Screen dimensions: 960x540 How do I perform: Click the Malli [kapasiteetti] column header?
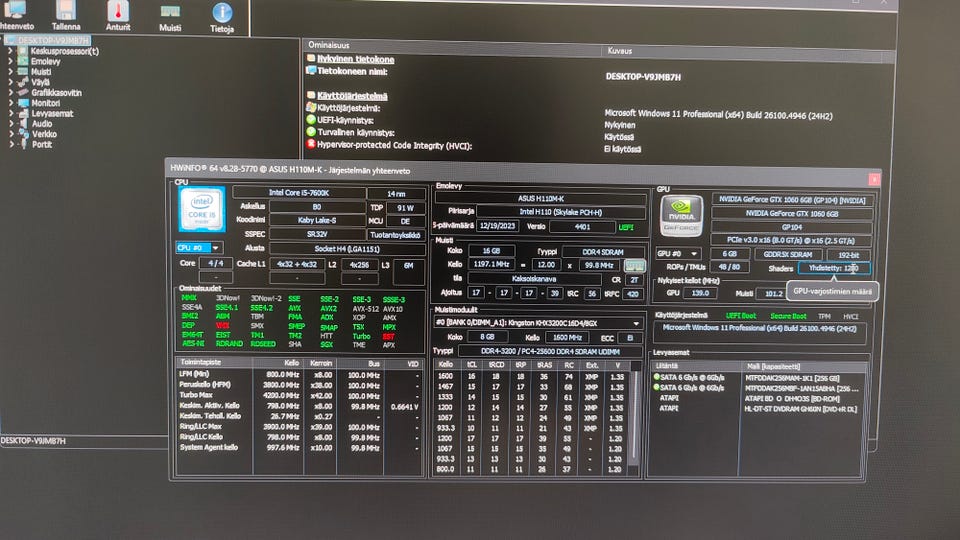tap(803, 366)
